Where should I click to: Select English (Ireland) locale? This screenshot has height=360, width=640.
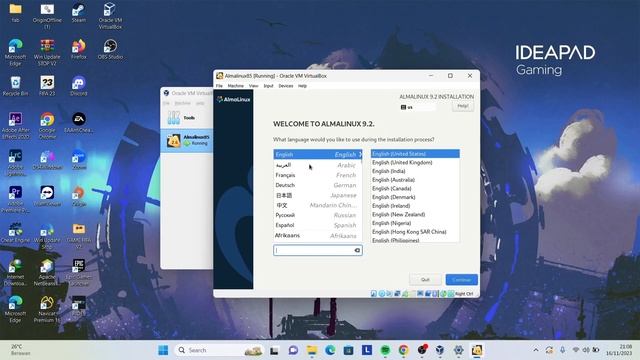coord(415,206)
